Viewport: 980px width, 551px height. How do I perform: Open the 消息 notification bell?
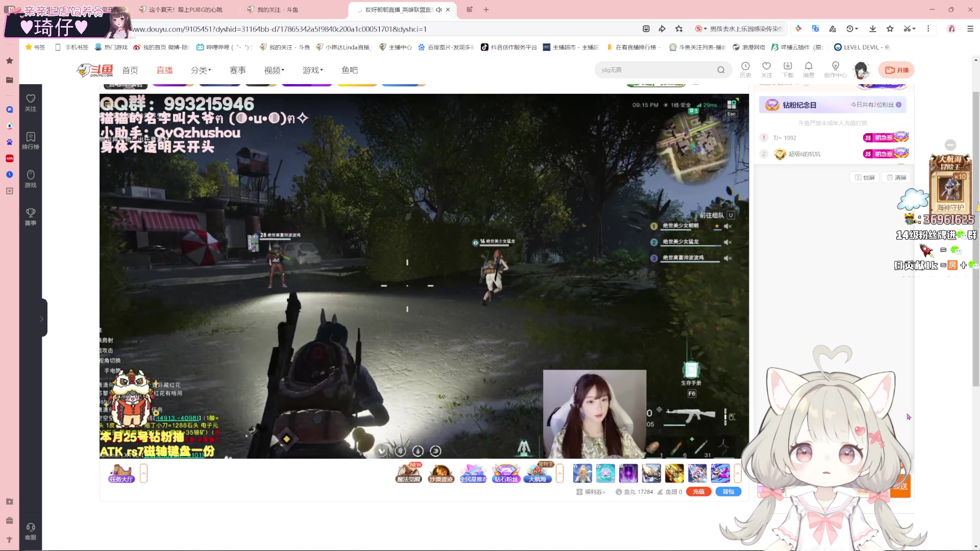[x=808, y=69]
